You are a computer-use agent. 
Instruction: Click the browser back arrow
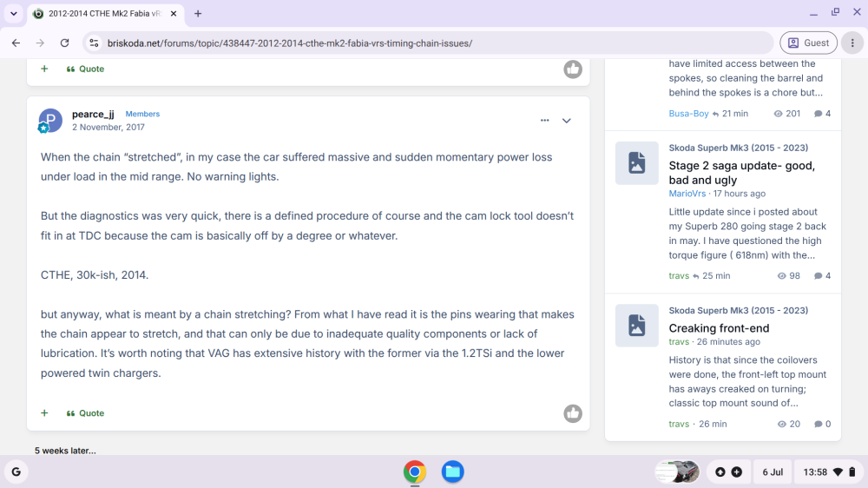tap(16, 43)
